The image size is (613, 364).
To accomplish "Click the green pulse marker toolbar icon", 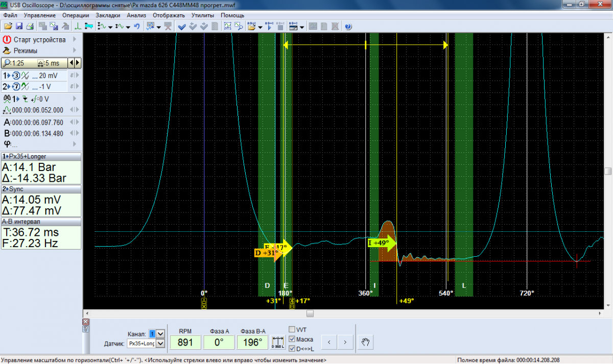I will pos(78,26).
